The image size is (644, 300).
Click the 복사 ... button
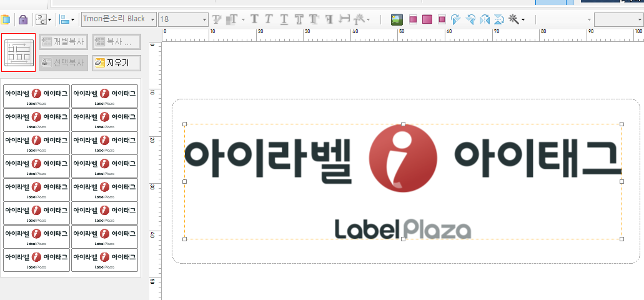117,41
